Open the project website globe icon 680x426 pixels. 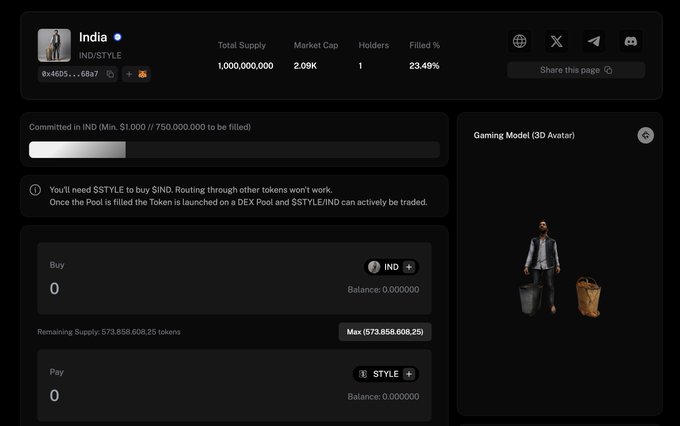coord(520,41)
